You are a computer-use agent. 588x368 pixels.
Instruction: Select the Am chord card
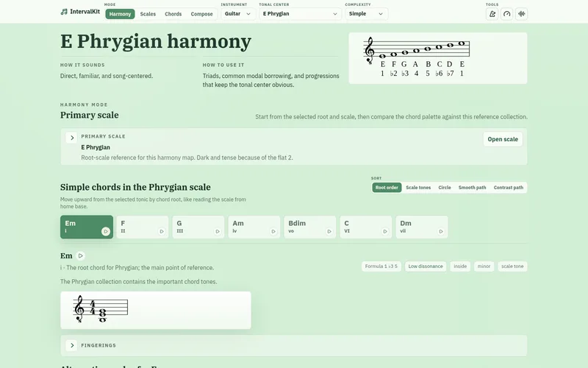(x=254, y=227)
